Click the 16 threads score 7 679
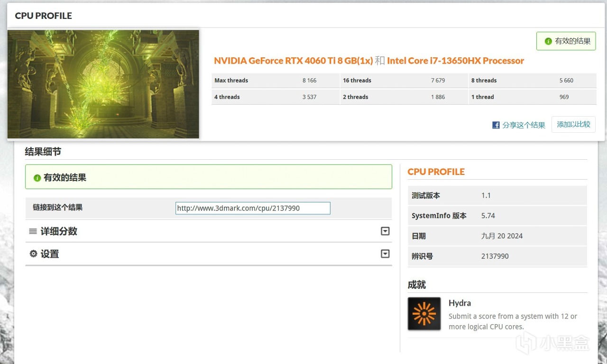Image resolution: width=607 pixels, height=364 pixels. tap(438, 81)
